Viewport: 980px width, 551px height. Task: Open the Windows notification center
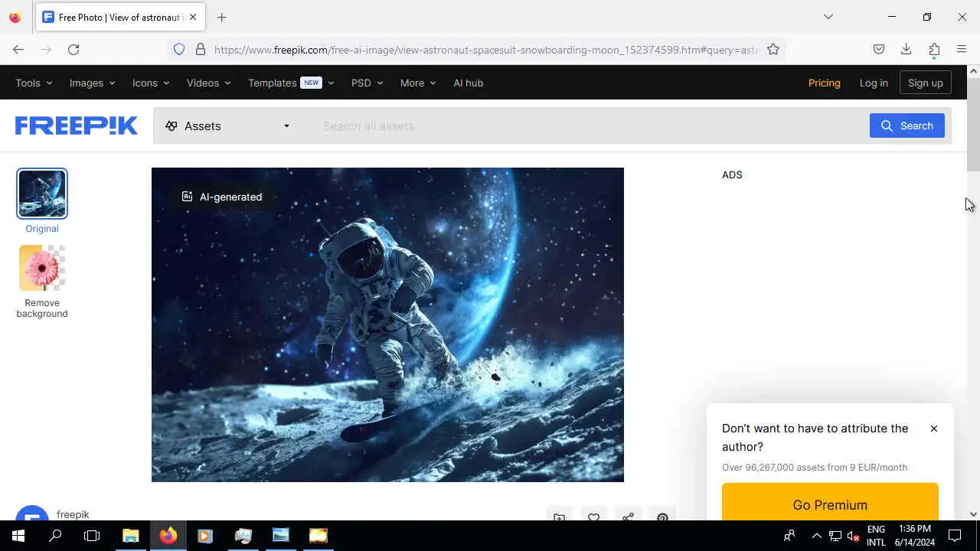point(955,536)
